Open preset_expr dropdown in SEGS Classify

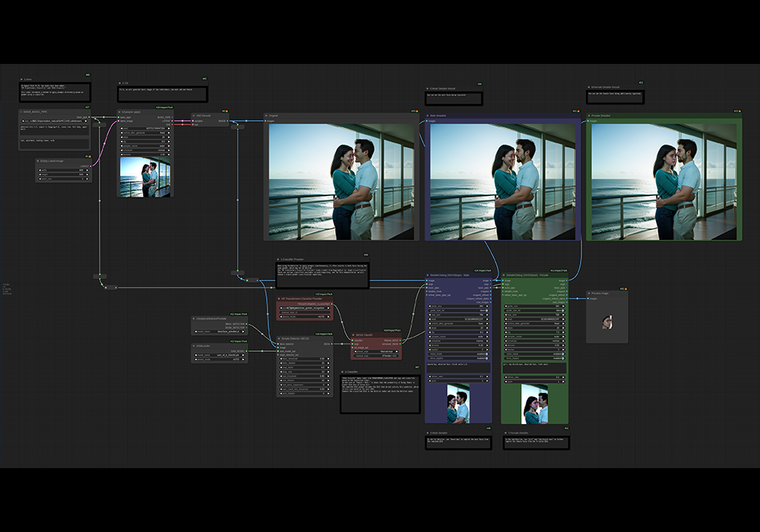(x=376, y=351)
